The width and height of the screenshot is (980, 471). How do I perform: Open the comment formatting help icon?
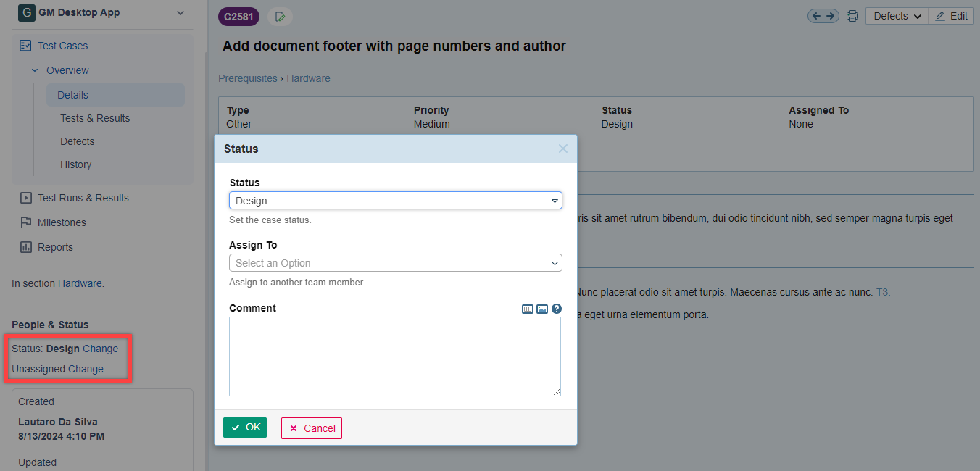coord(557,309)
